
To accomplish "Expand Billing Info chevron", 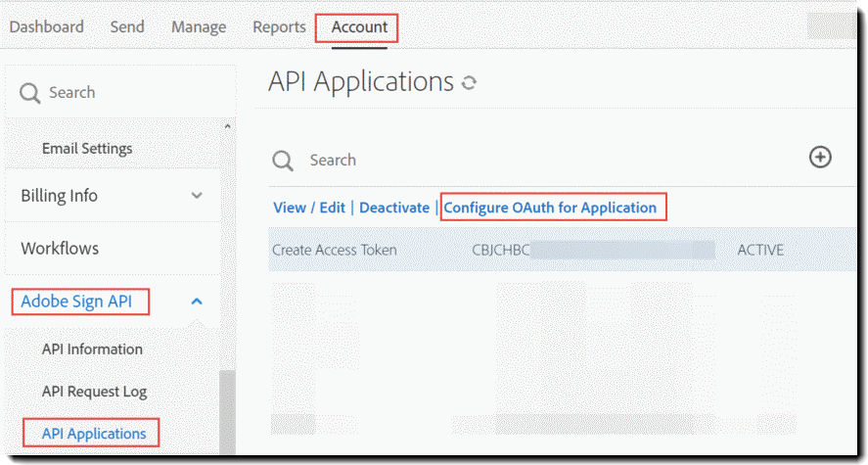I will [x=197, y=196].
